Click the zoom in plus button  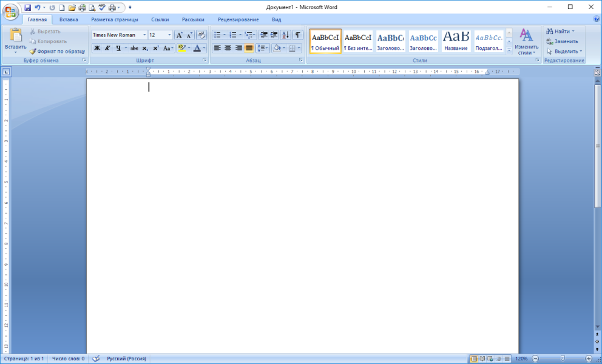(x=589, y=359)
